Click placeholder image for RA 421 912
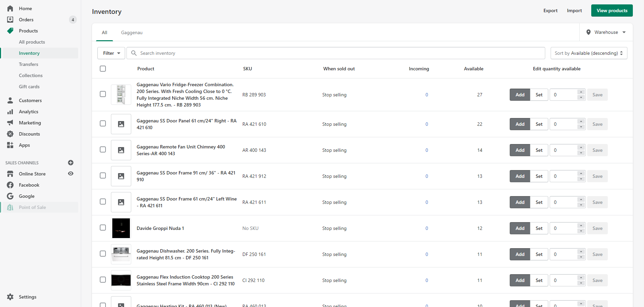 [x=121, y=176]
